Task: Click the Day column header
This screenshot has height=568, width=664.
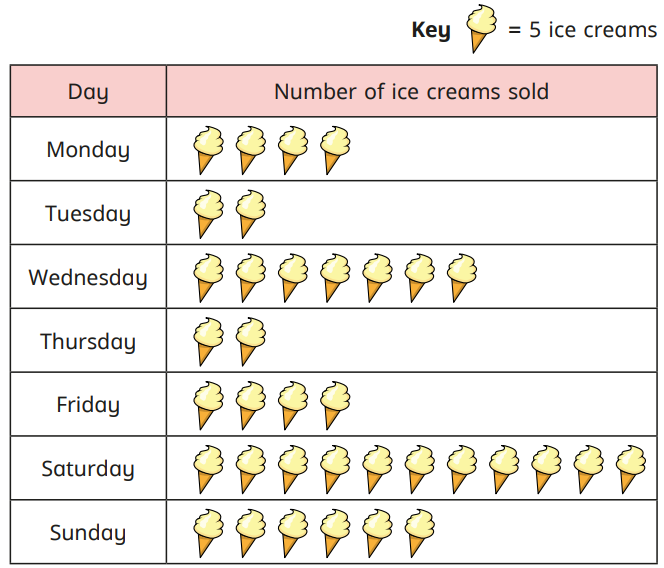Action: [x=88, y=93]
